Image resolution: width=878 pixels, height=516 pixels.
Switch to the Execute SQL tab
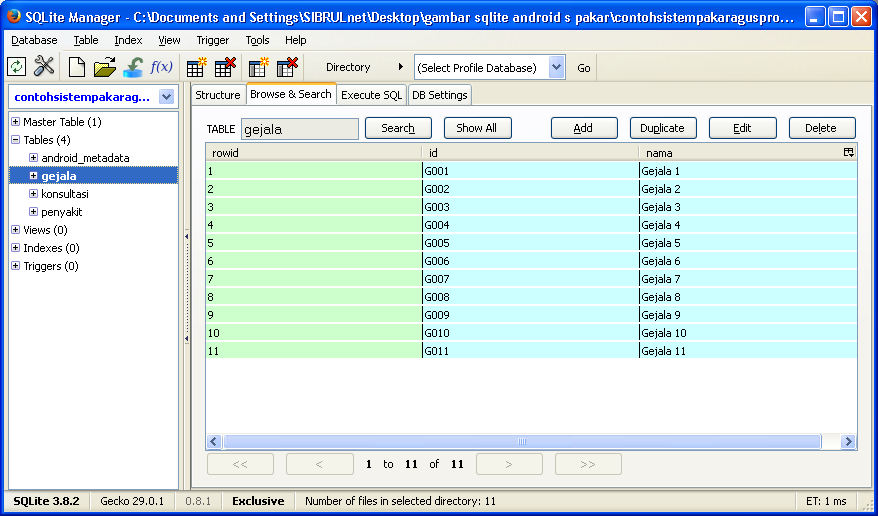tap(371, 95)
